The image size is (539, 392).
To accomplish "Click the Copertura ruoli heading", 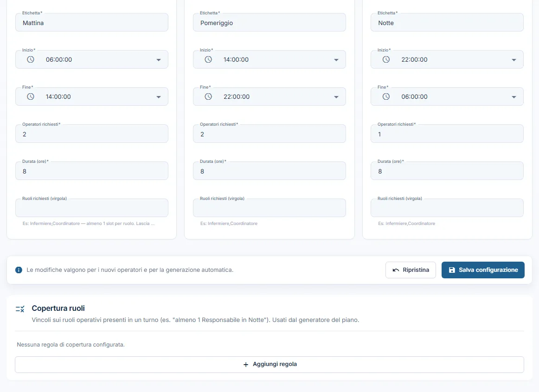I will coord(58,308).
